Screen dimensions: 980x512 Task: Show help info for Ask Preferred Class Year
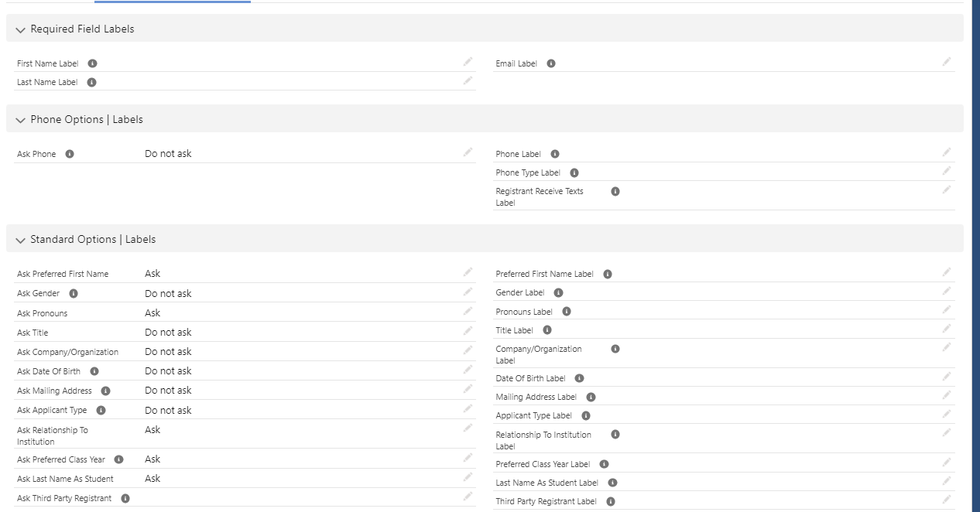(x=119, y=459)
